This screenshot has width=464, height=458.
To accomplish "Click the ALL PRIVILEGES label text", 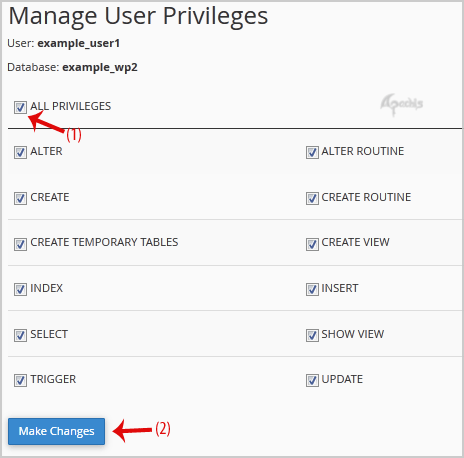I will click(71, 106).
